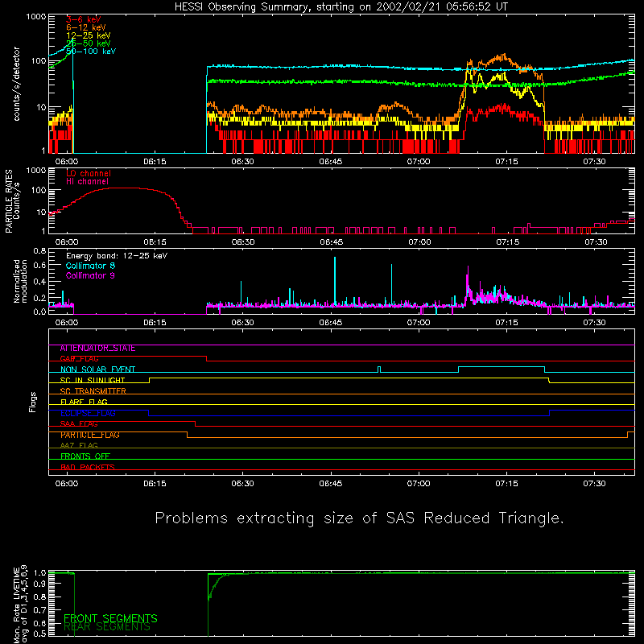Click the SAA_FLAG label
The image size is (644, 644).
[79, 424]
